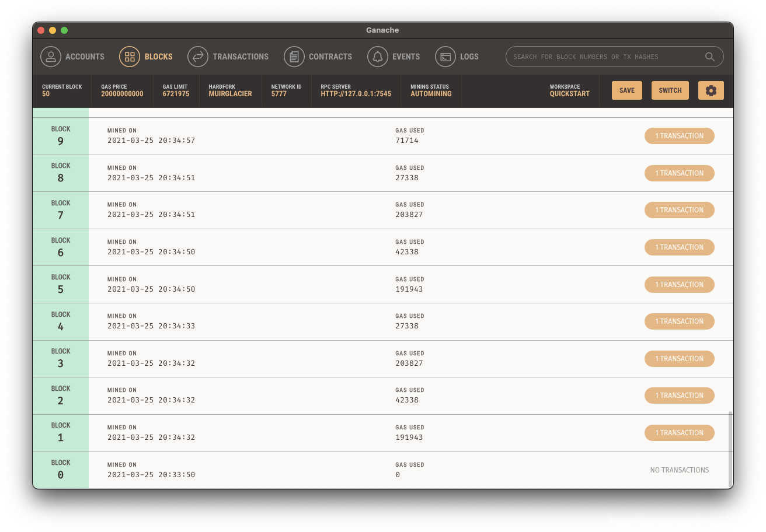Click the AUTOMINING mining status value
Viewport: 766px width, 532px height.
click(431, 94)
